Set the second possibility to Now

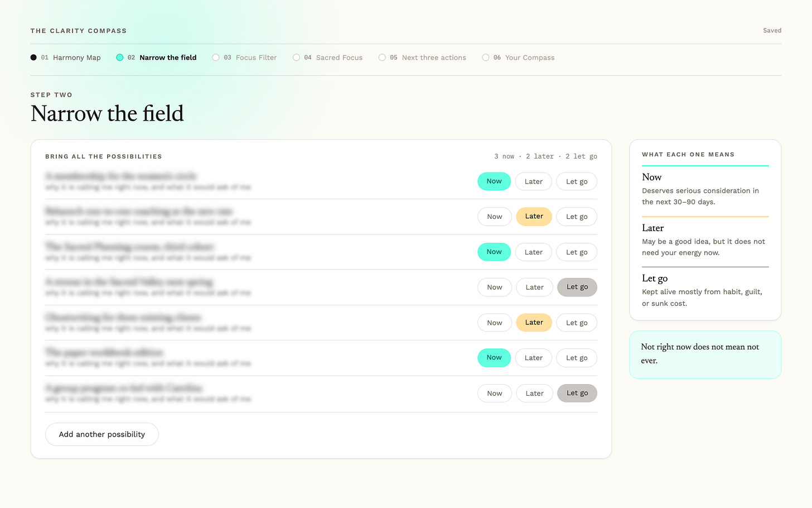[495, 217]
